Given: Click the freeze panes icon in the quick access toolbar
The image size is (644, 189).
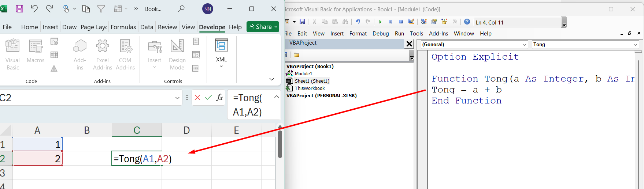Looking at the screenshot, I should click(118, 9).
